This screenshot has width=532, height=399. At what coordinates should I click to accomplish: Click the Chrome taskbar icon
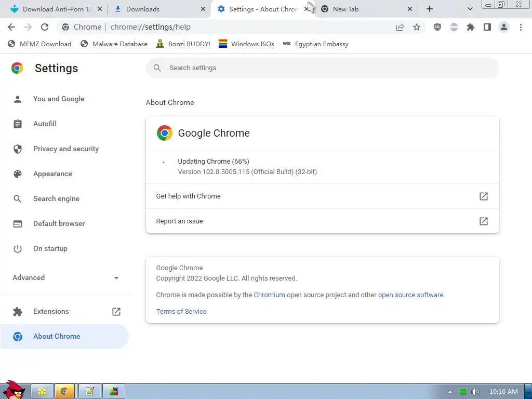tap(64, 392)
